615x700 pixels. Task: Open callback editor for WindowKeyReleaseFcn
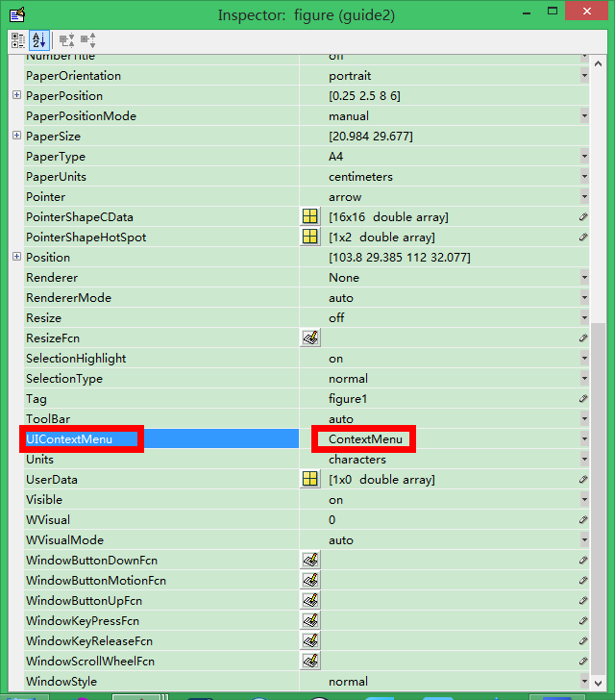[310, 640]
